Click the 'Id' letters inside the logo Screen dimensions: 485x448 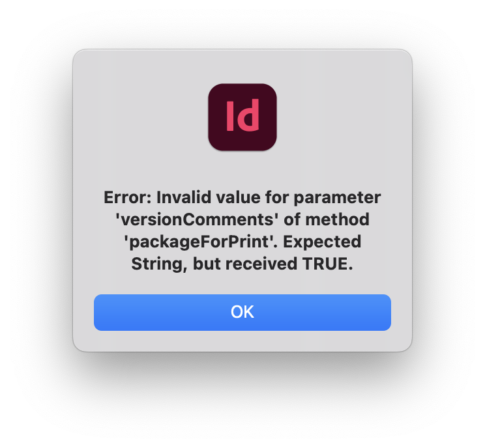pyautogui.click(x=242, y=115)
